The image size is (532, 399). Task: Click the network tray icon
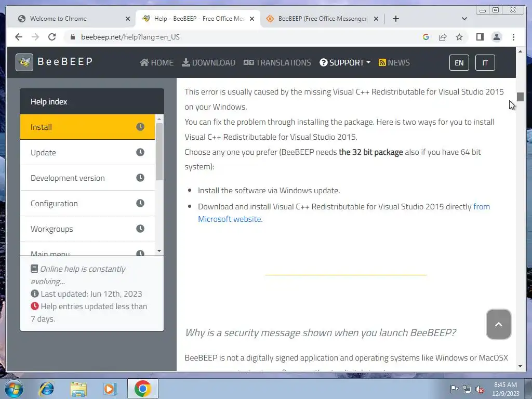click(467, 389)
